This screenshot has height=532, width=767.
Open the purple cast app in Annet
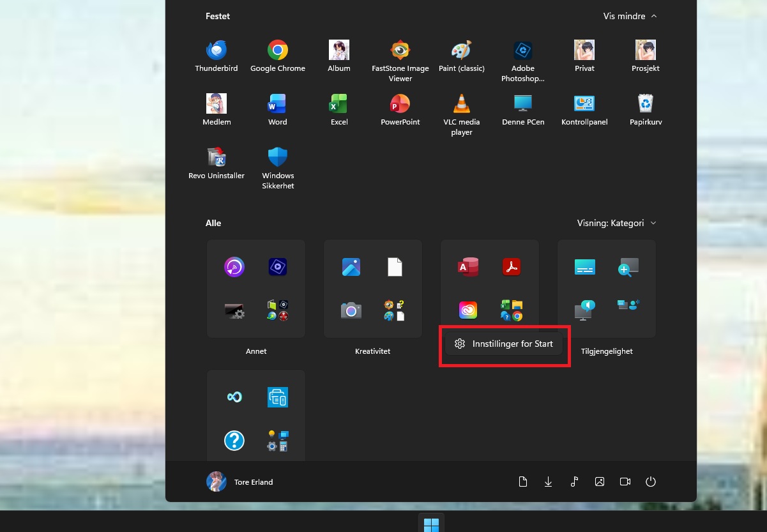point(234,266)
